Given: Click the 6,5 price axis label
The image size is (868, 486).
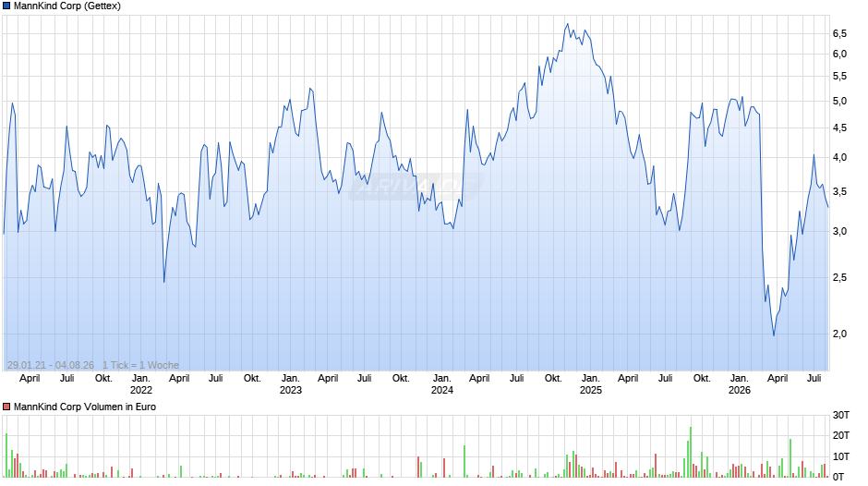Looking at the screenshot, I should (x=839, y=34).
